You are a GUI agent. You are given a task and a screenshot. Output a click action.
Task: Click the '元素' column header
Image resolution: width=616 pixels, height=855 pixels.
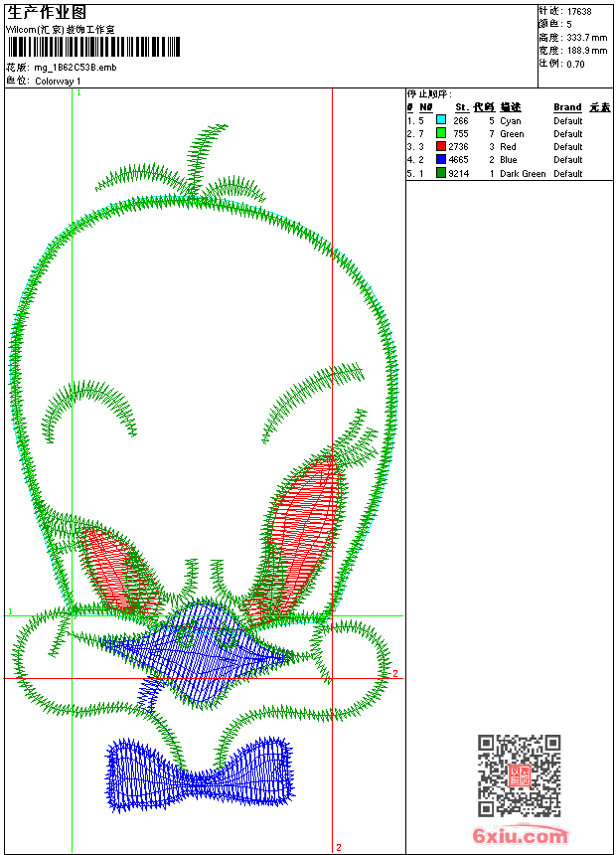pos(600,107)
